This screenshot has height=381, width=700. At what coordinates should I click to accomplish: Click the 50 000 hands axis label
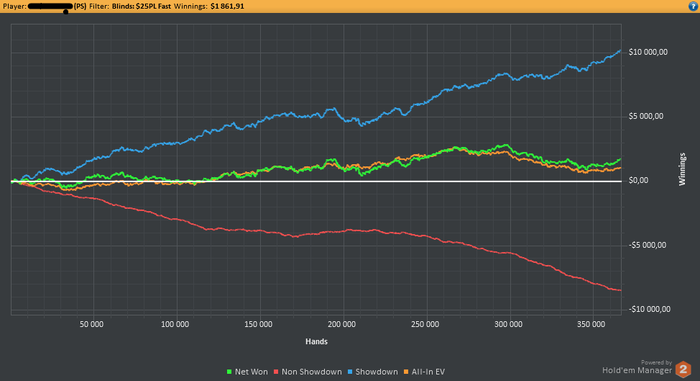pos(92,324)
